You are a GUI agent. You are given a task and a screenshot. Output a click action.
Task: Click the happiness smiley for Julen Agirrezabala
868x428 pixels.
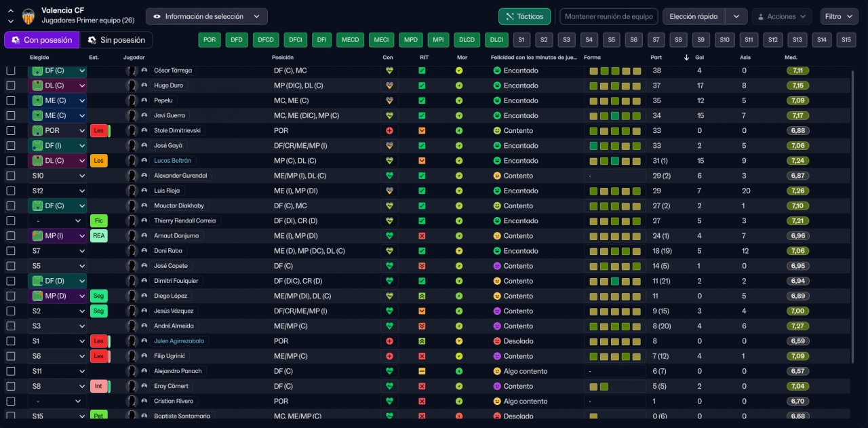click(496, 341)
